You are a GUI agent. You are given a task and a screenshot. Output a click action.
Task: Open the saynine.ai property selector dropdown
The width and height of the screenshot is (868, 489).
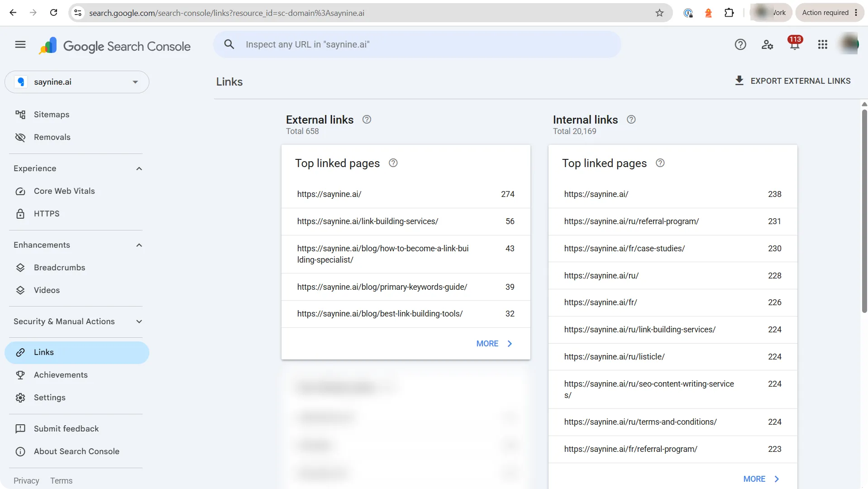[77, 82]
